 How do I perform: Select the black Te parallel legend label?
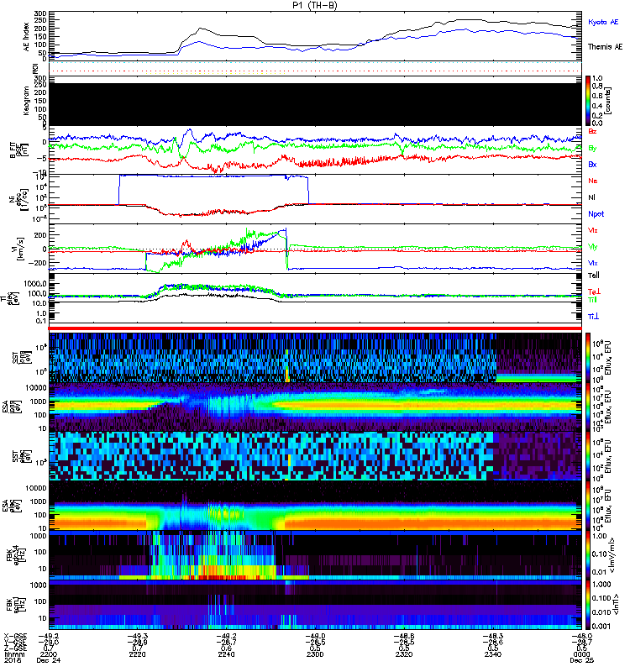point(594,276)
